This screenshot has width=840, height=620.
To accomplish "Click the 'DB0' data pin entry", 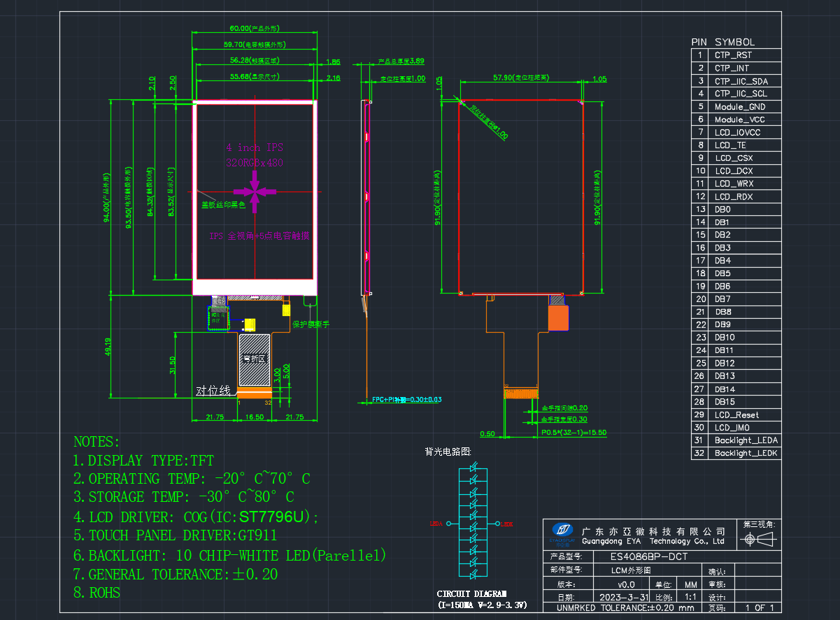I will [x=722, y=210].
